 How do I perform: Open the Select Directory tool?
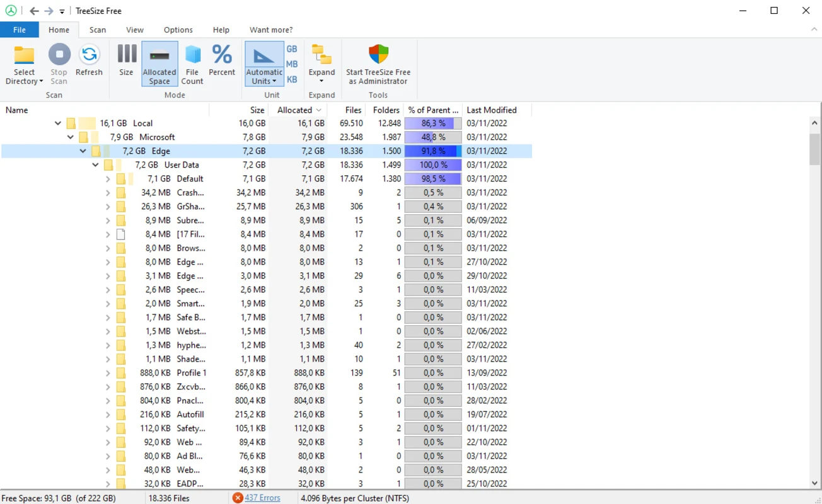23,63
